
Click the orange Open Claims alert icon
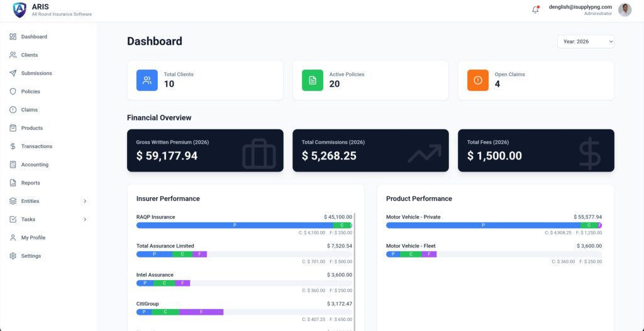pos(477,80)
